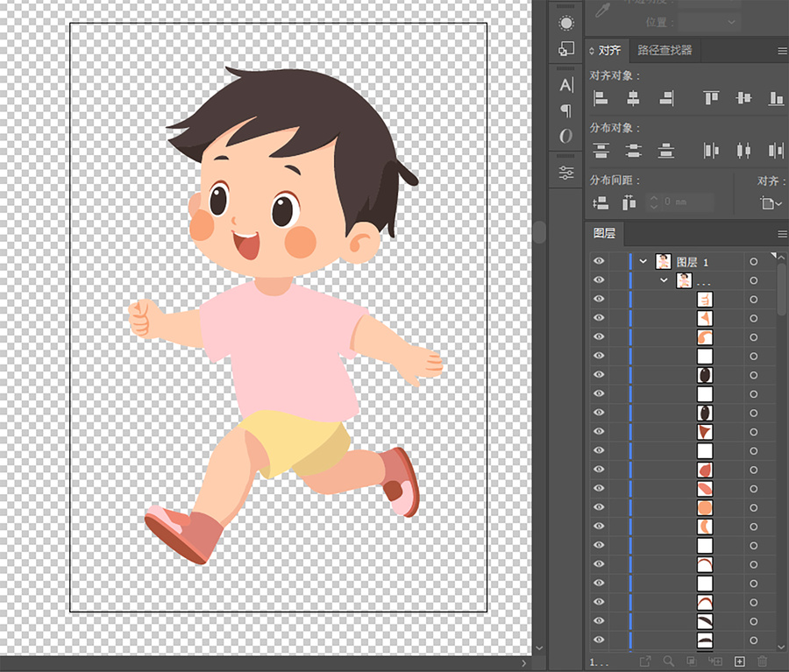Viewport: 789px width, 672px height.
Task: Align objects to the left edge
Action: click(601, 98)
